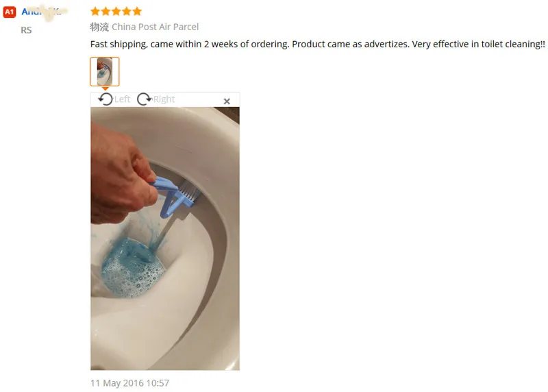Rotate the review photo clockwise using the circular arrow icon

[144, 99]
